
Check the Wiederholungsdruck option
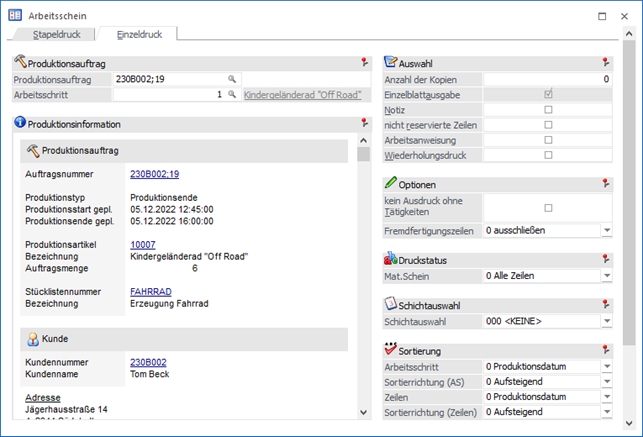548,155
